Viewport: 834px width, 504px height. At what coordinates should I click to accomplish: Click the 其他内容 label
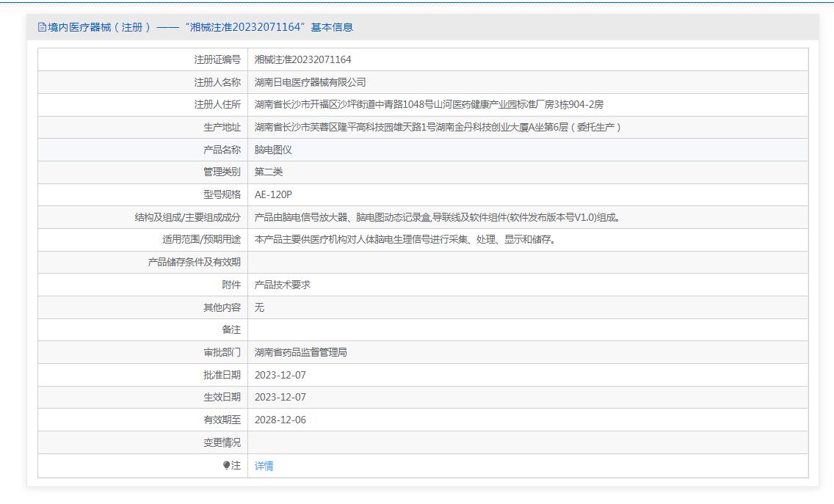pos(222,307)
